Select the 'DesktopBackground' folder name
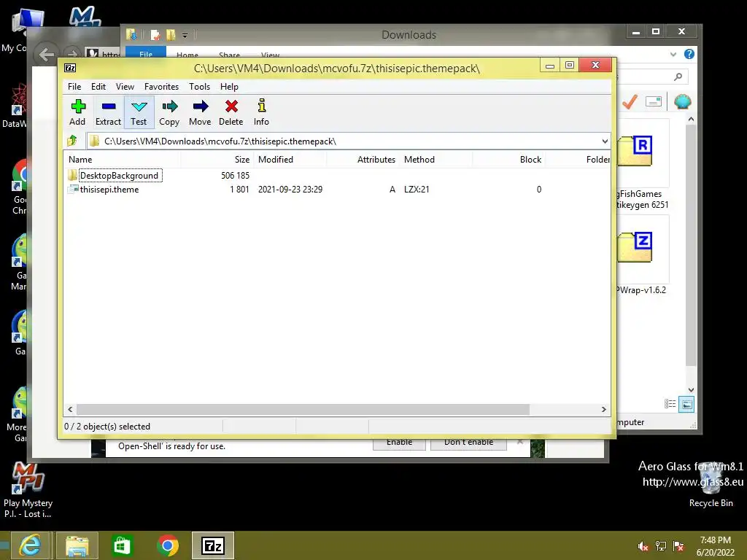747x560 pixels. 119,176
